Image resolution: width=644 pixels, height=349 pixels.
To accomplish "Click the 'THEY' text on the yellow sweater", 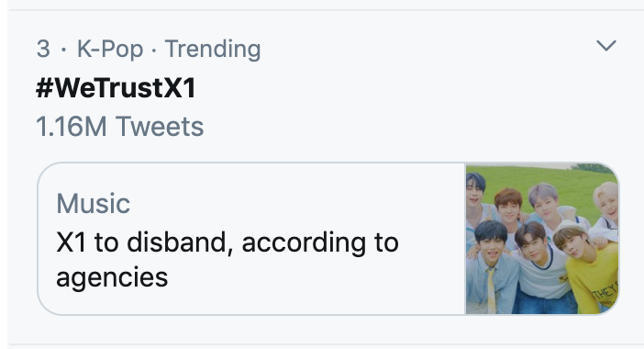I will coord(605,292).
